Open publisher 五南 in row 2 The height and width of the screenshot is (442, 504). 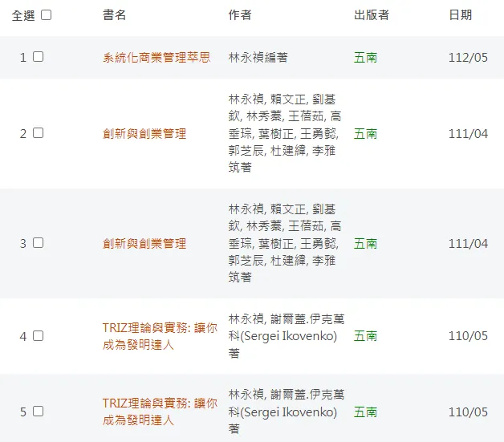(x=365, y=134)
